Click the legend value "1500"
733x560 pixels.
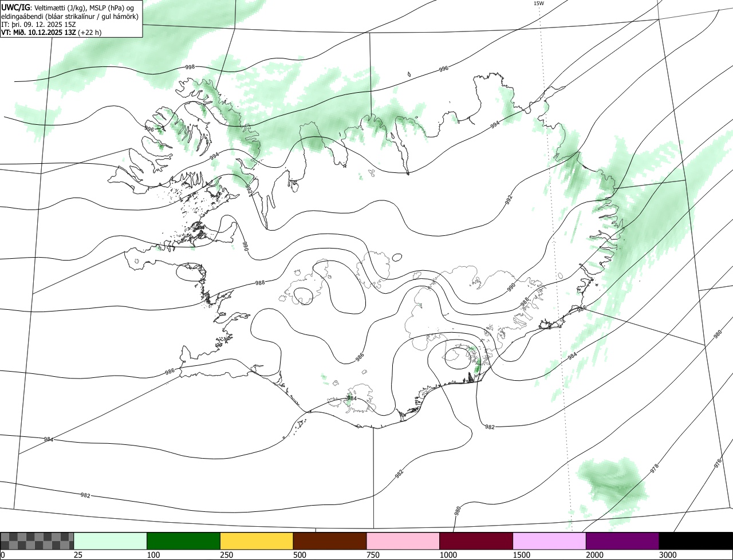tap(521, 555)
